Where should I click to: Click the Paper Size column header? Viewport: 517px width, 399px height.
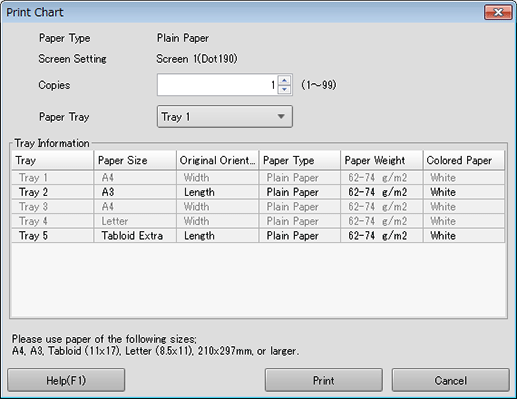[135, 160]
